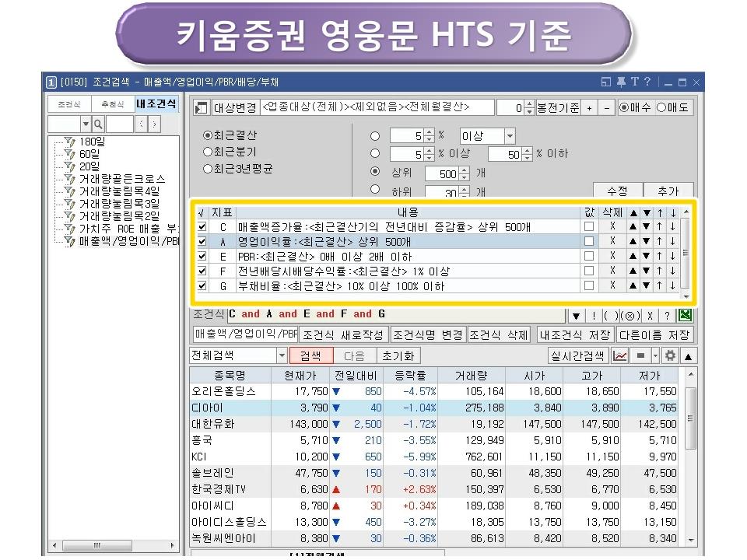Click the 검색 button
Image resolution: width=747 pixels, height=560 pixels.
(x=310, y=355)
